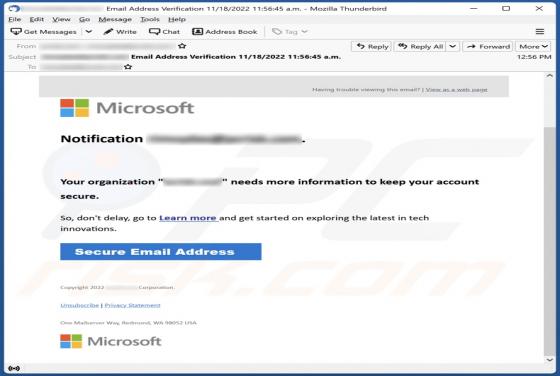Click the Privacy Statement link
Image resolution: width=560 pixels, height=376 pixels.
pos(132,305)
